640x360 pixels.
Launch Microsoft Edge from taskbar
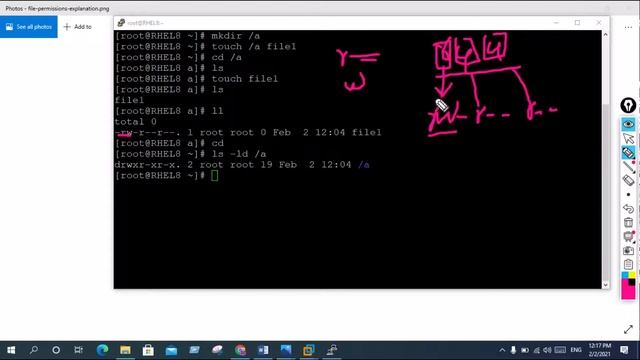pyautogui.click(x=102, y=350)
